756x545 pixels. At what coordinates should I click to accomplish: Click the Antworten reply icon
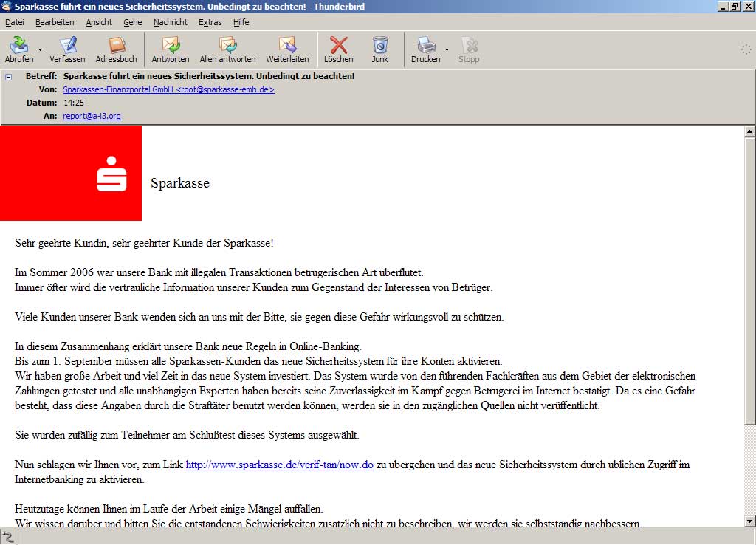click(x=171, y=45)
